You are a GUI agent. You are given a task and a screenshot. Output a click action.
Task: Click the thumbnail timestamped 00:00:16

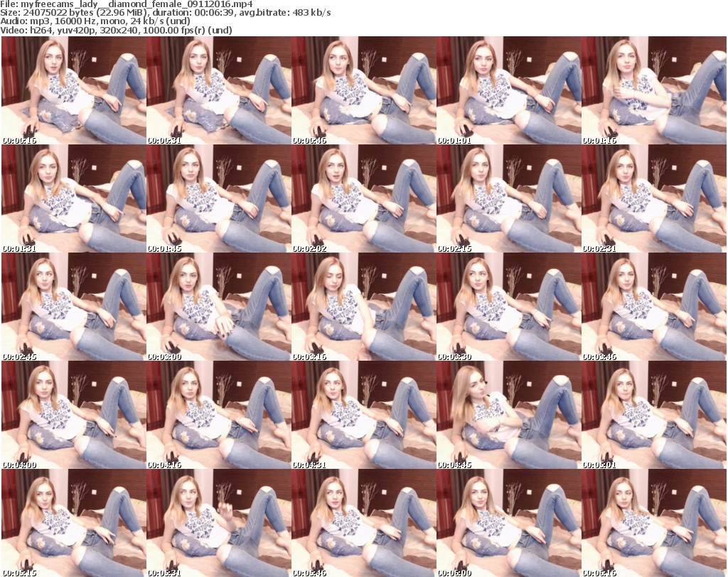pos(73,91)
